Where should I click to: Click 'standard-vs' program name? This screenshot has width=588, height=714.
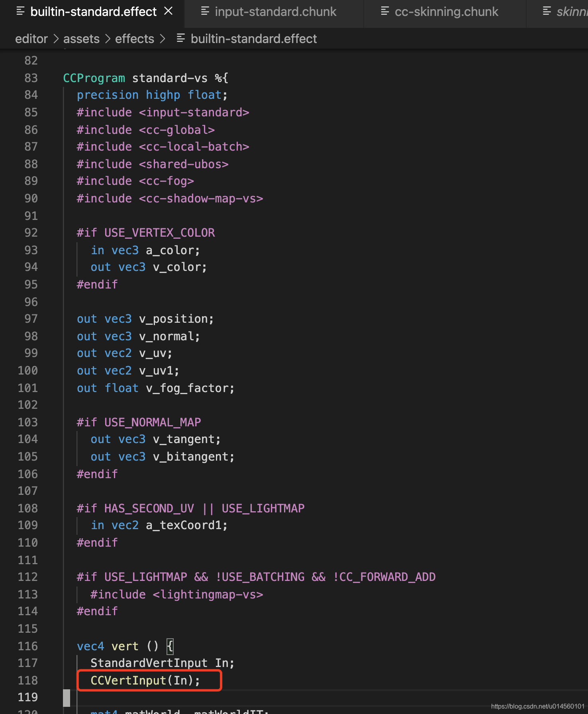170,78
